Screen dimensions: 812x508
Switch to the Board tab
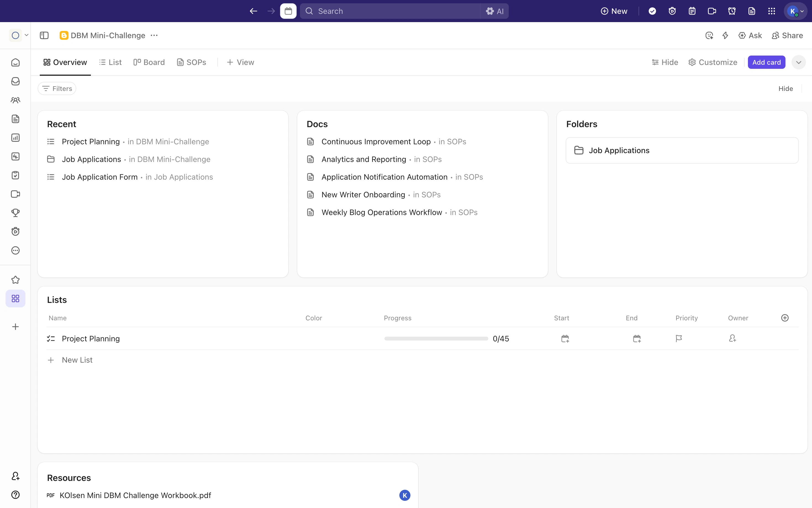coord(149,62)
